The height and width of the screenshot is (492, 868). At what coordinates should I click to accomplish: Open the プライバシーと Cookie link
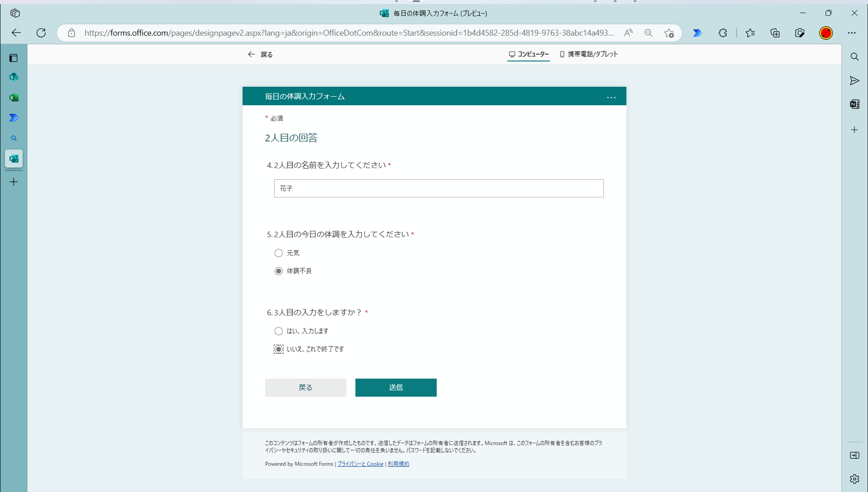pos(360,464)
